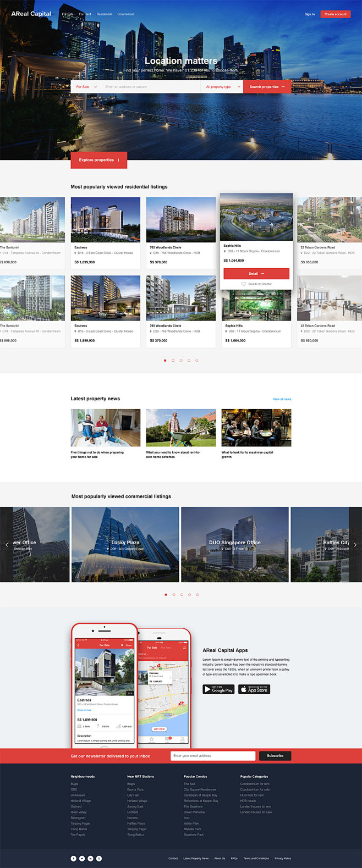362x868 pixels.
Task: Click the App Store download badge
Action: tap(254, 689)
